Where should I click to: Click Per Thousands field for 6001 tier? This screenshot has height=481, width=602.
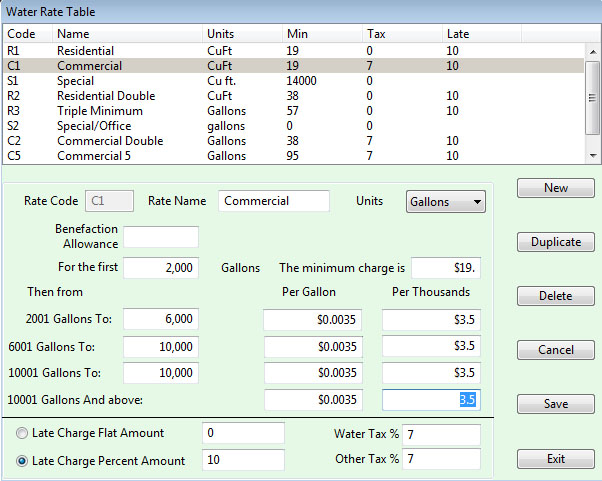(431, 346)
